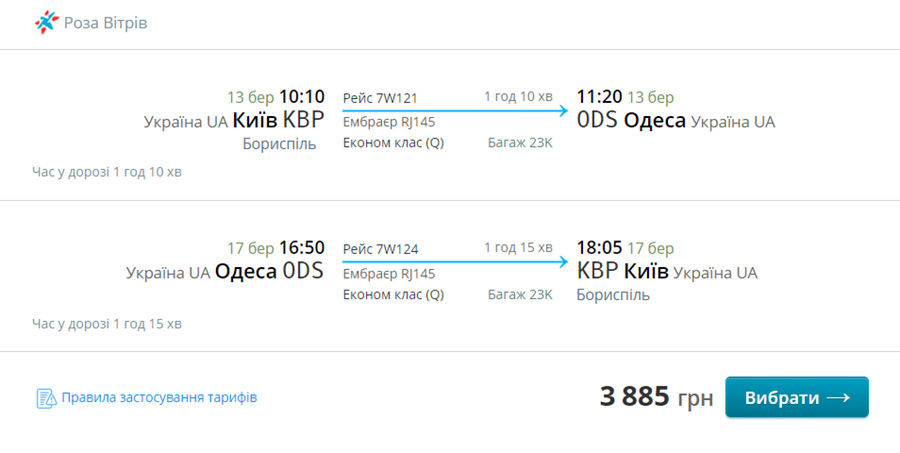
Task: Select the Рейс 7W121 flight label
Action: 380,98
